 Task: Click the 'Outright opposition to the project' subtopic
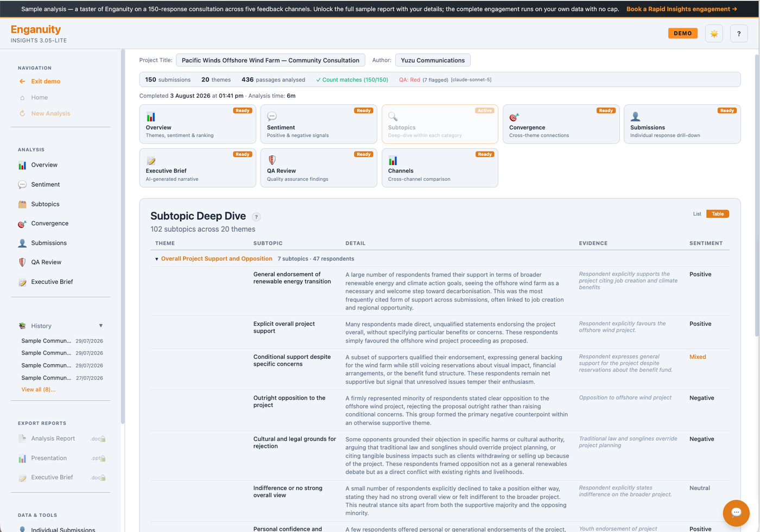point(289,402)
